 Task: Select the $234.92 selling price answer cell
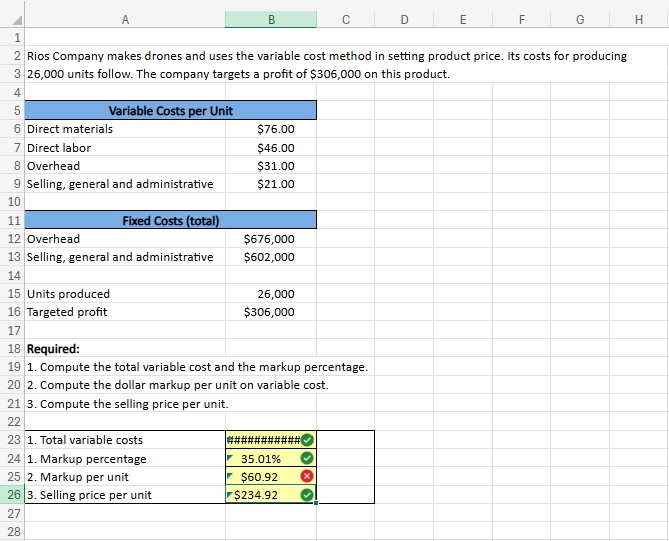click(271, 494)
